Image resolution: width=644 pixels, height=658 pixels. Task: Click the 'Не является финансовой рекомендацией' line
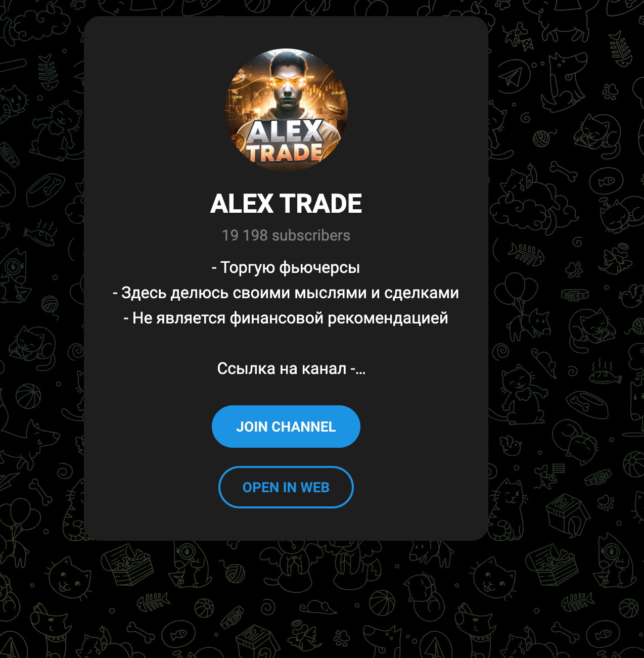[286, 318]
